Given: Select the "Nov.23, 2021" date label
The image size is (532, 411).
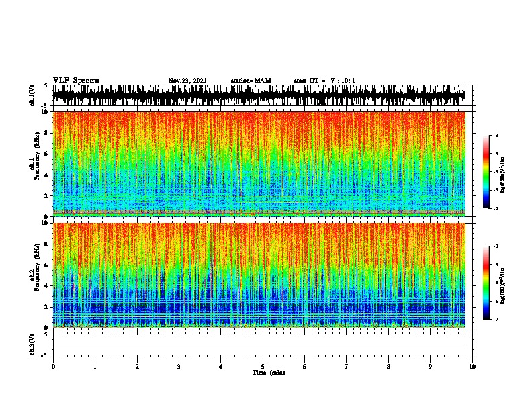Looking at the screenshot, I should coord(187,81).
